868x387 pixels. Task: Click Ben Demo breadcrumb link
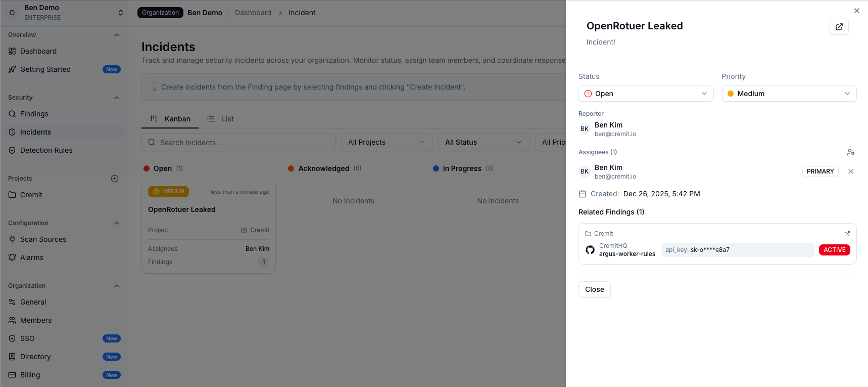(x=205, y=13)
